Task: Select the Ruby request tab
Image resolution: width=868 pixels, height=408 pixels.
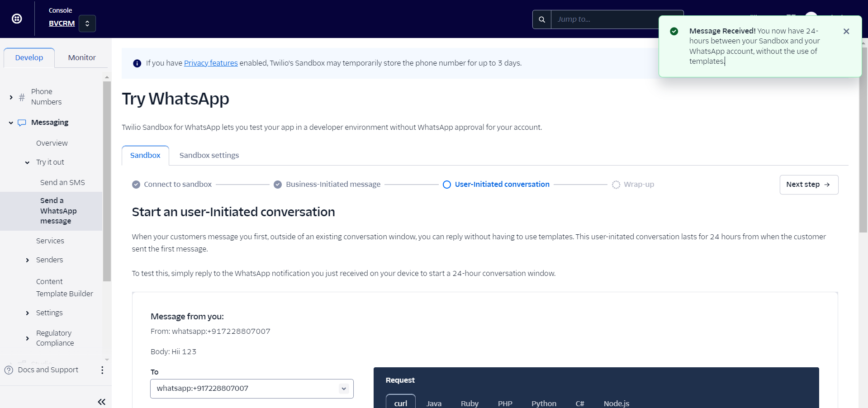Action: click(x=470, y=403)
